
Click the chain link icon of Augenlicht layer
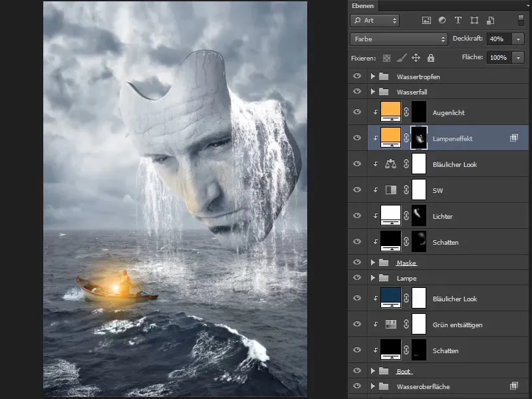click(406, 112)
